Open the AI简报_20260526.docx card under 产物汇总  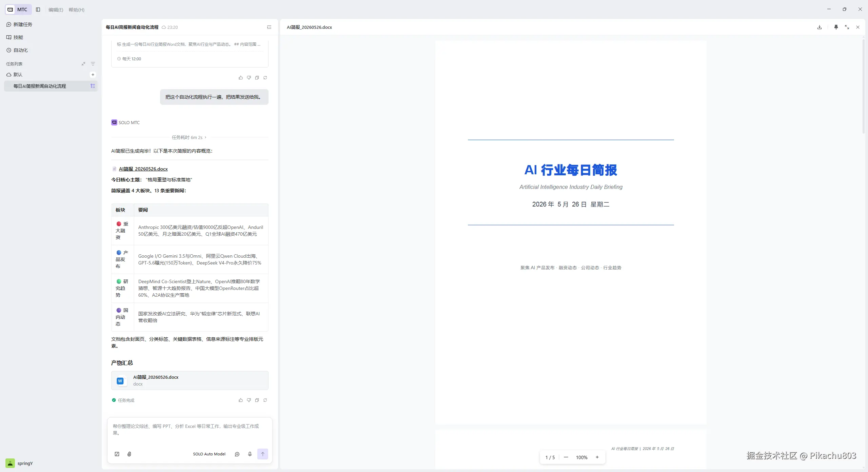point(190,380)
